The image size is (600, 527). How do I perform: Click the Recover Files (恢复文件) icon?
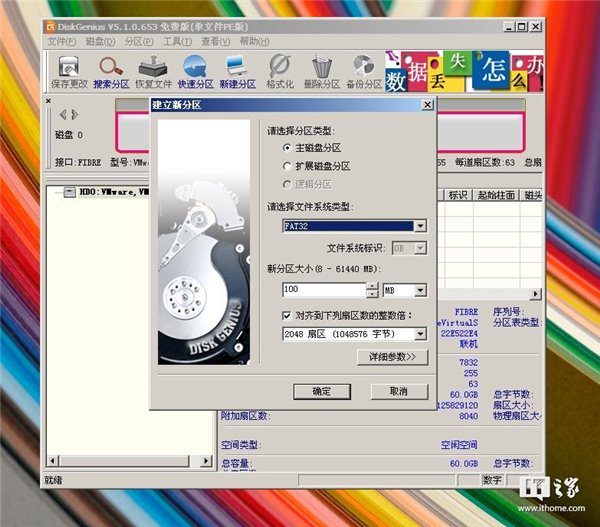click(x=153, y=73)
